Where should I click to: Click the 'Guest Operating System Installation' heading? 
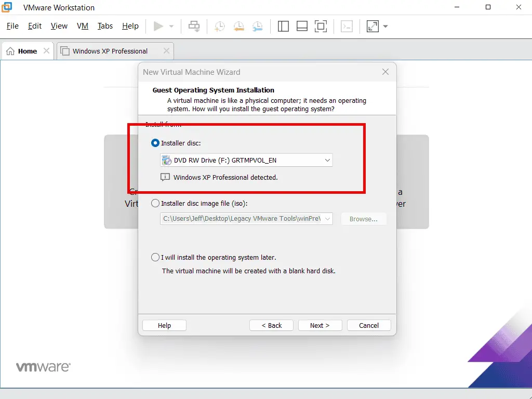tap(214, 90)
